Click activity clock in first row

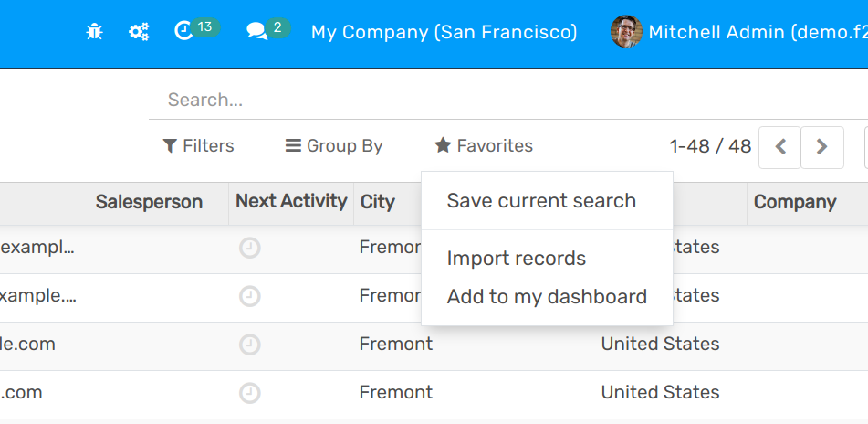pos(249,248)
